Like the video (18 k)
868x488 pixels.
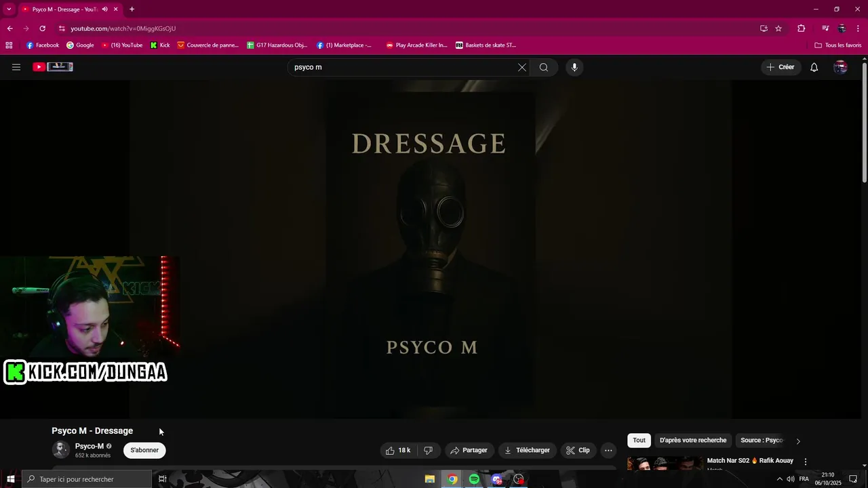click(398, 450)
